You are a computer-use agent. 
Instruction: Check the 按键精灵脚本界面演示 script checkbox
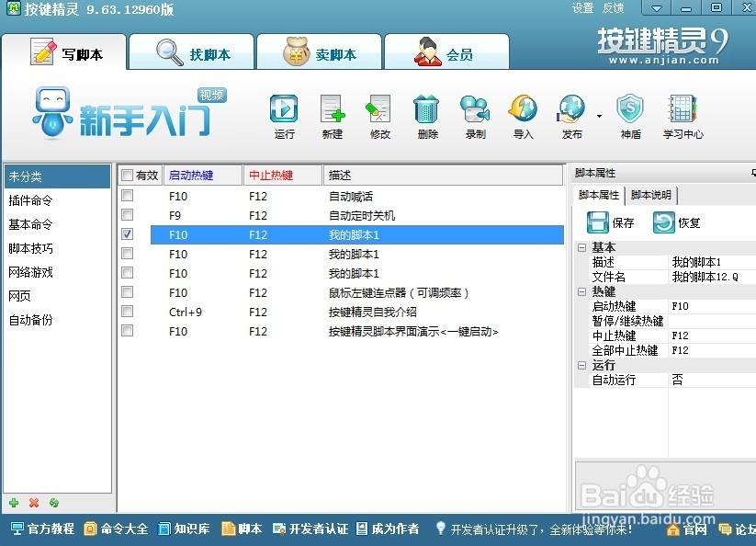[128, 331]
